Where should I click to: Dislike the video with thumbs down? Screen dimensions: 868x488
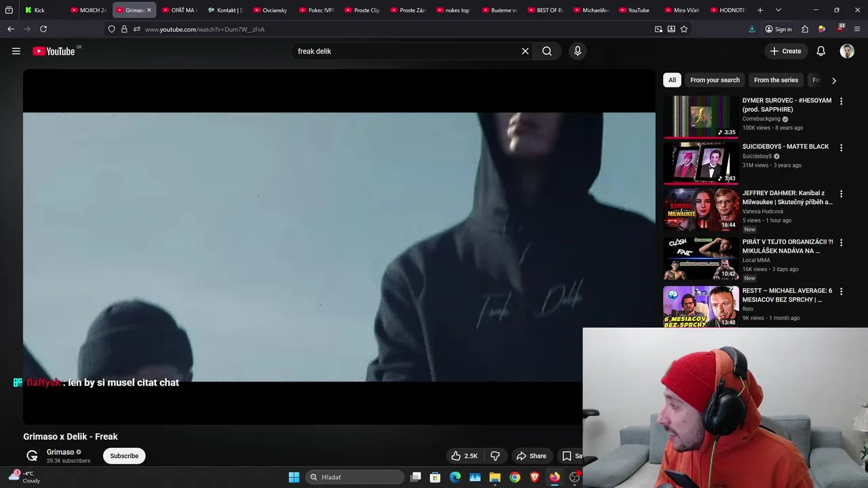click(495, 456)
